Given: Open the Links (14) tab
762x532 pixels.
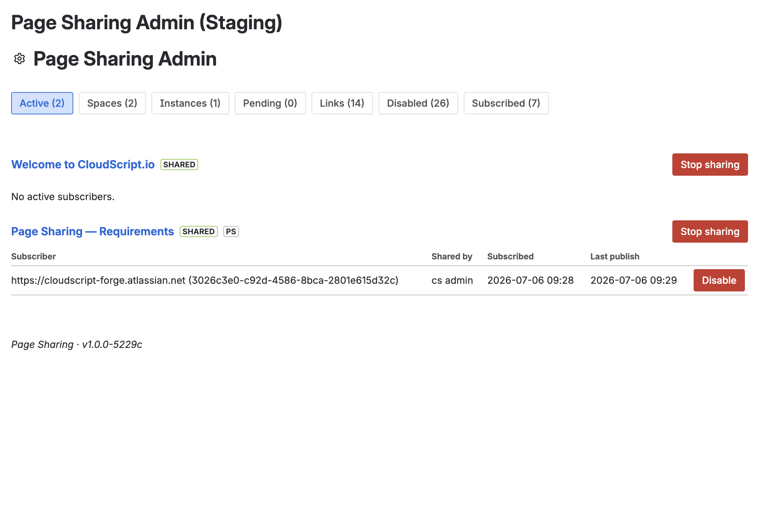Looking at the screenshot, I should click(342, 103).
